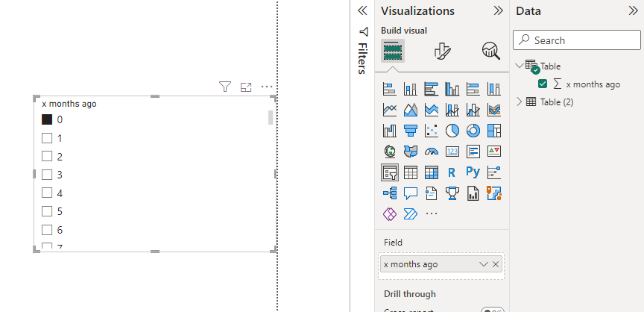Add a Card (123) visual
This screenshot has height=312, width=644.
click(452, 152)
